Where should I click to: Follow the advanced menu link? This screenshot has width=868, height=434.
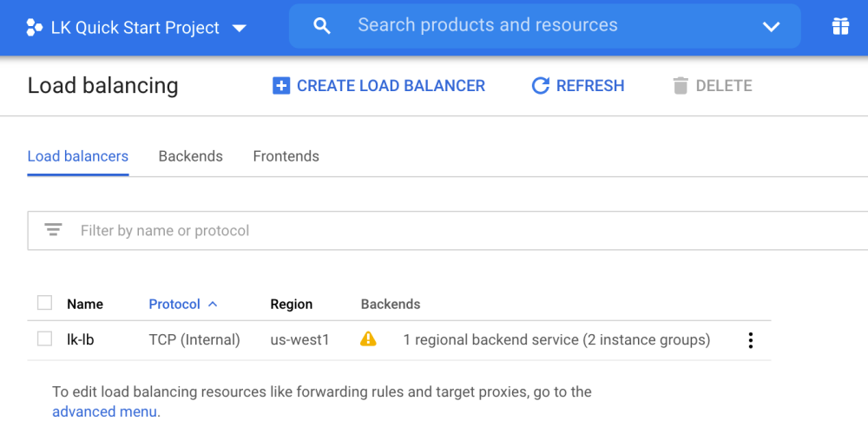pos(106,411)
